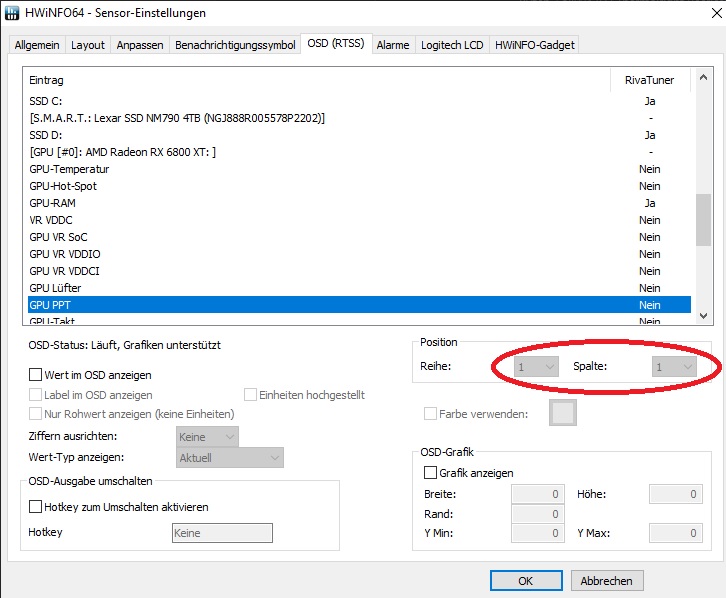
Task: Click the Abbrechen button
Action: [x=607, y=580]
